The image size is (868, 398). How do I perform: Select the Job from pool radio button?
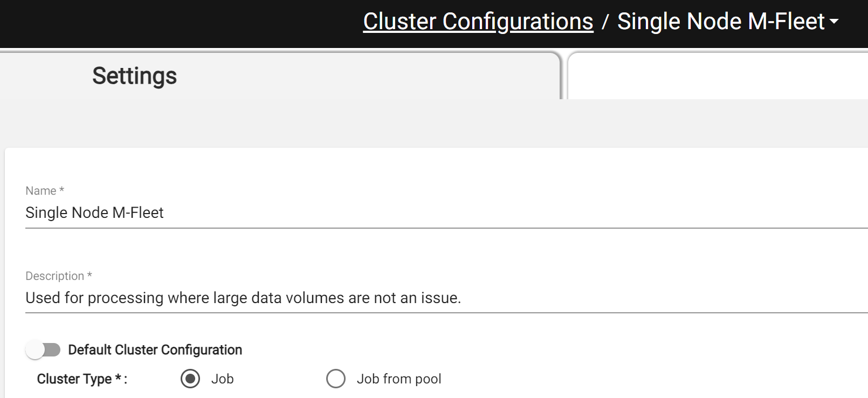click(x=336, y=379)
